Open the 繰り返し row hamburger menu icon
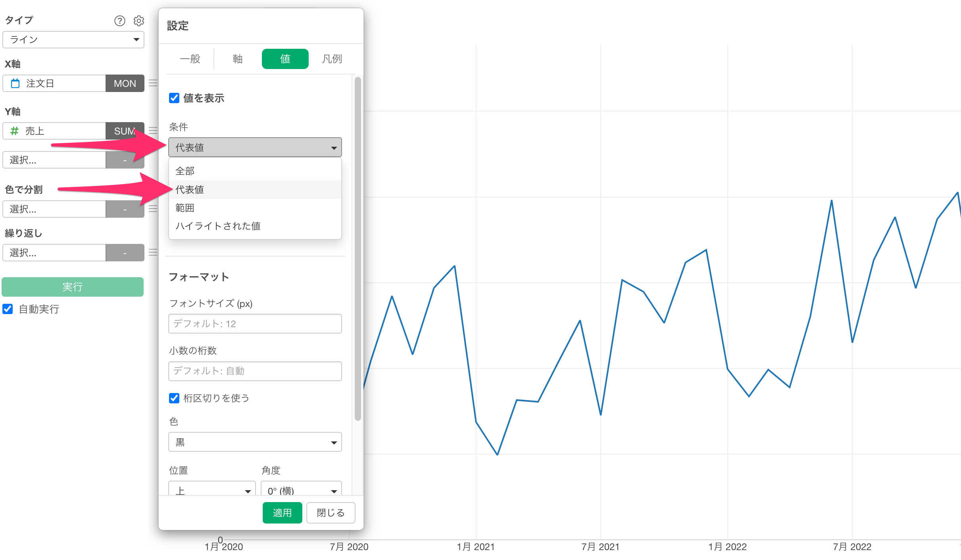This screenshot has width=961, height=560. pos(153,252)
